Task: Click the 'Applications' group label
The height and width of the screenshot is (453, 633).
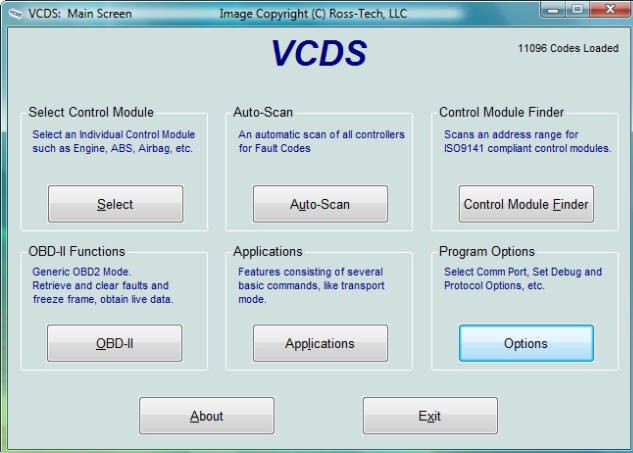Action: (x=268, y=252)
